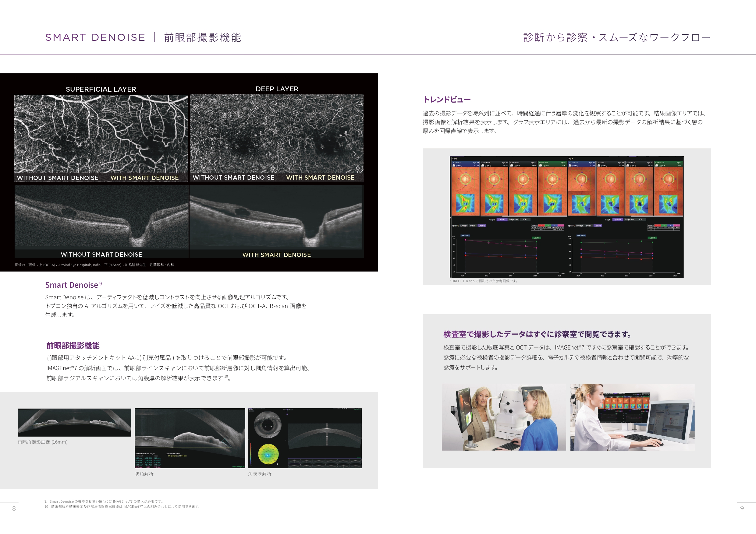Open the IOP graph tab for OS(L)
Viewport: 756px width, 534px height.
pos(641,220)
